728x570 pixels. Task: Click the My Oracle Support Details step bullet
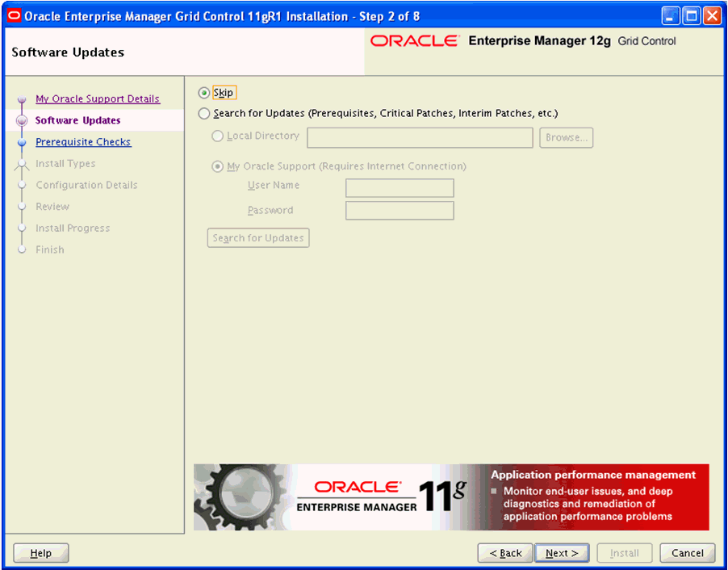click(x=22, y=99)
